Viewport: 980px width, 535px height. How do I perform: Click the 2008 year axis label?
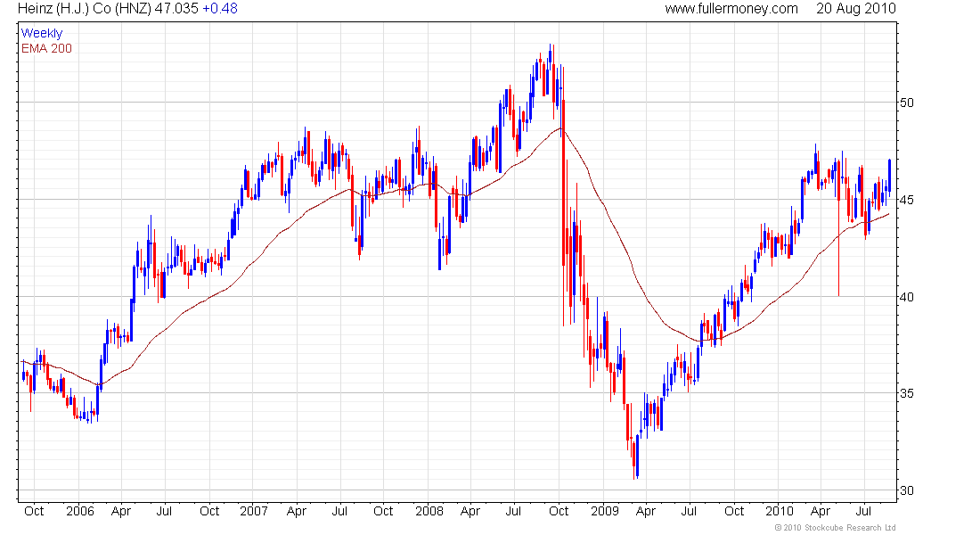coord(429,511)
